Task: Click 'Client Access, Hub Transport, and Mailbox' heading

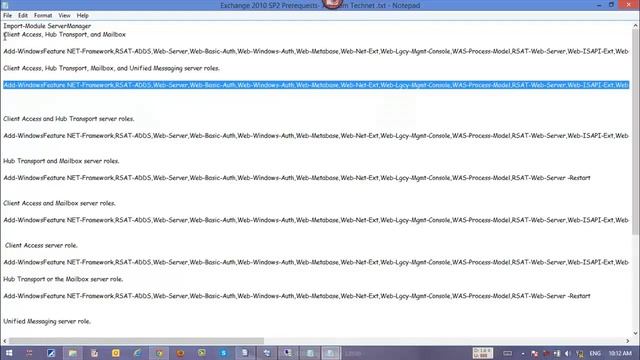Action: 64,35
